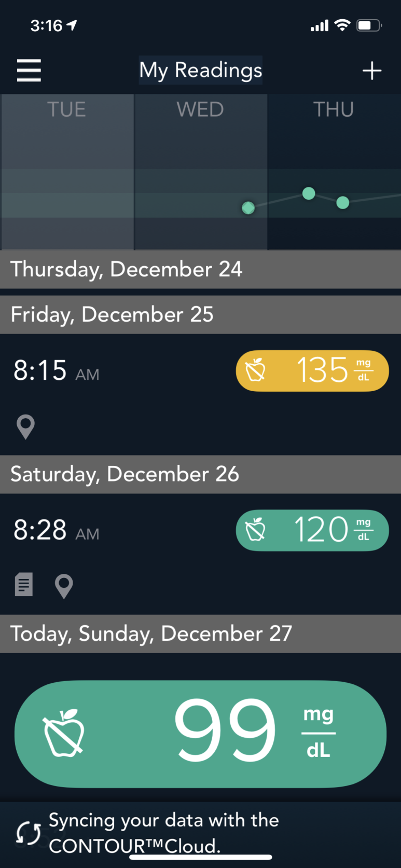Open the 135 mg/dL yellow reading

pyautogui.click(x=312, y=370)
